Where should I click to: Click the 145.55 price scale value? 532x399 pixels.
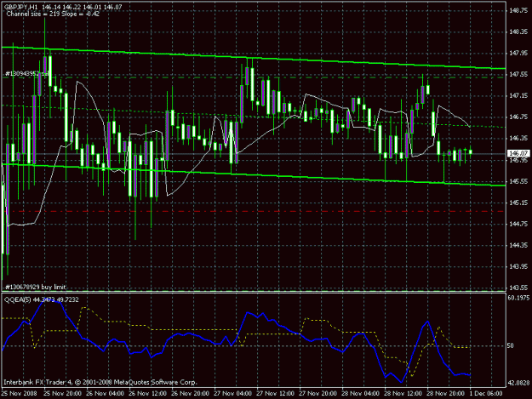click(518, 181)
